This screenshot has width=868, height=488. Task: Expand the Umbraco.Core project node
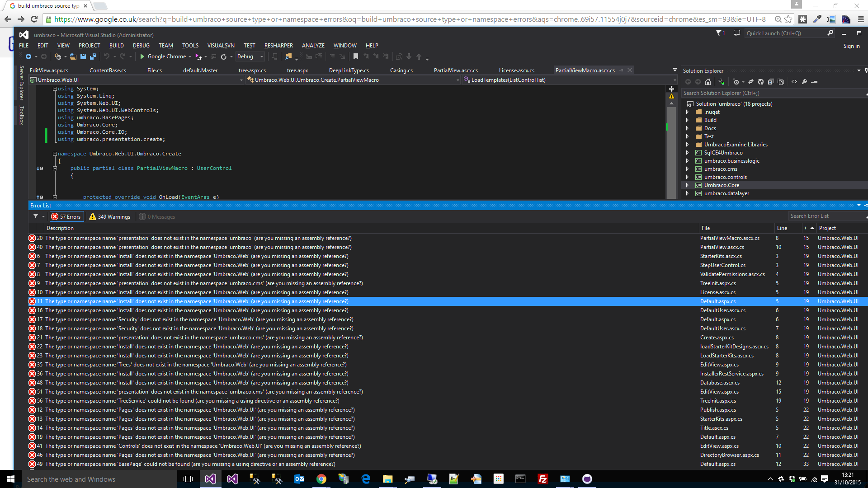coord(688,185)
